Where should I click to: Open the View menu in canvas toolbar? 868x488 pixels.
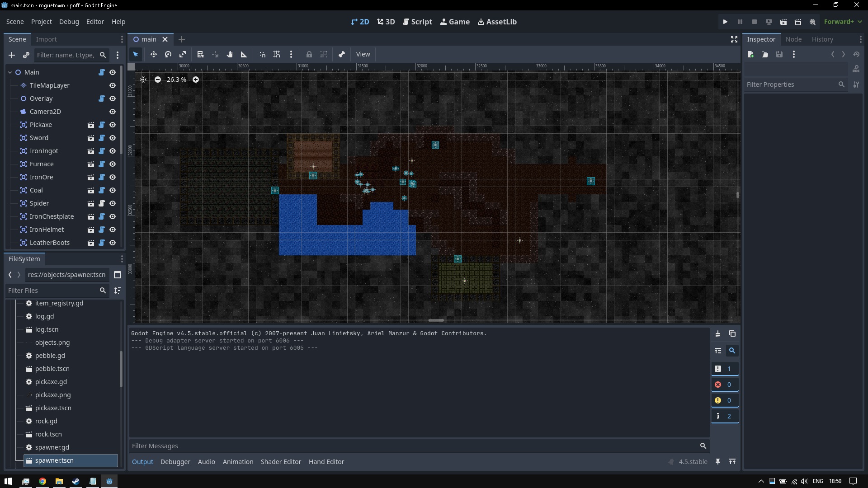click(363, 54)
